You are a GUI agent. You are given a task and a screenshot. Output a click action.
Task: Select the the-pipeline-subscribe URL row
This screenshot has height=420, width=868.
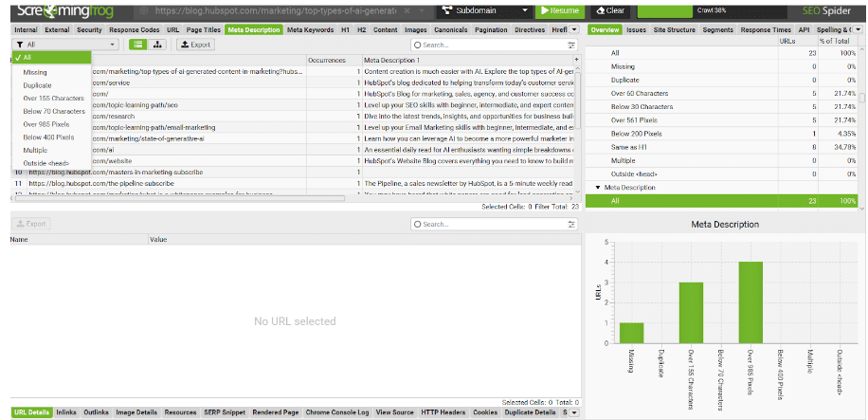(x=292, y=183)
